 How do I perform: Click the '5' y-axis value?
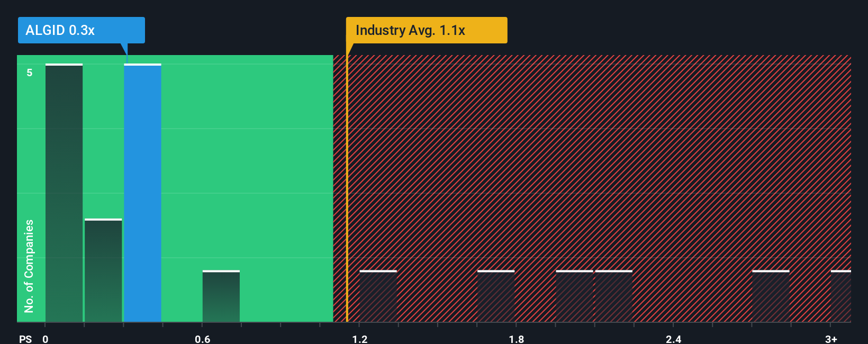(30, 73)
